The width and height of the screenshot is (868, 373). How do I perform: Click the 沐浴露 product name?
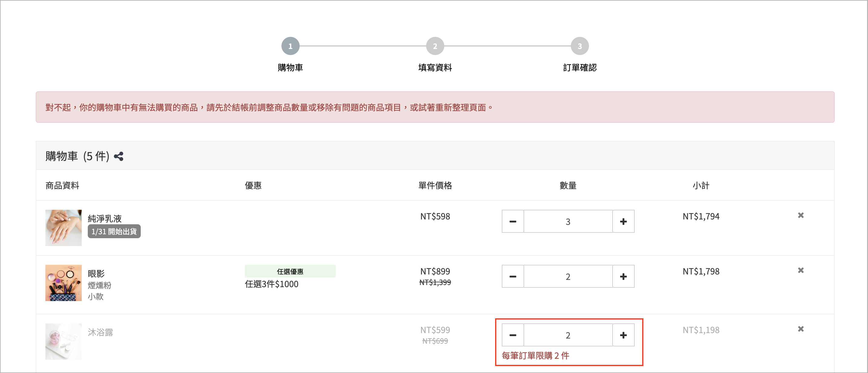(100, 332)
